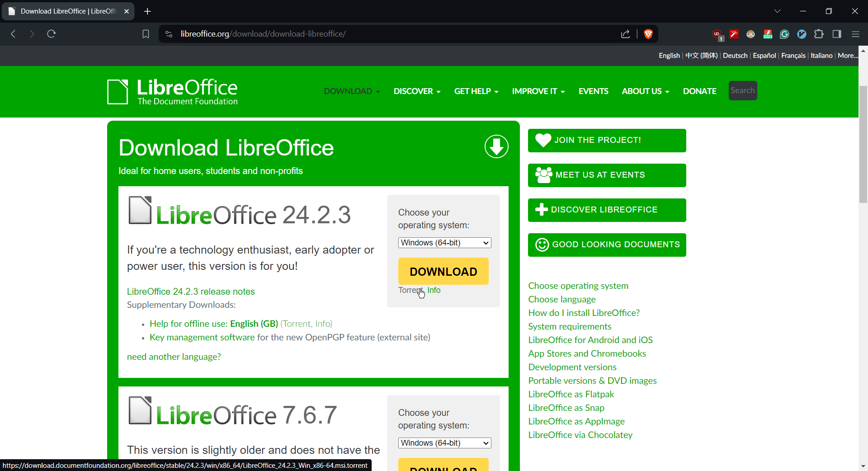Viewport: 868px width, 471px height.
Task: Click the MEET US AT EVENTS button
Action: pyautogui.click(x=607, y=175)
